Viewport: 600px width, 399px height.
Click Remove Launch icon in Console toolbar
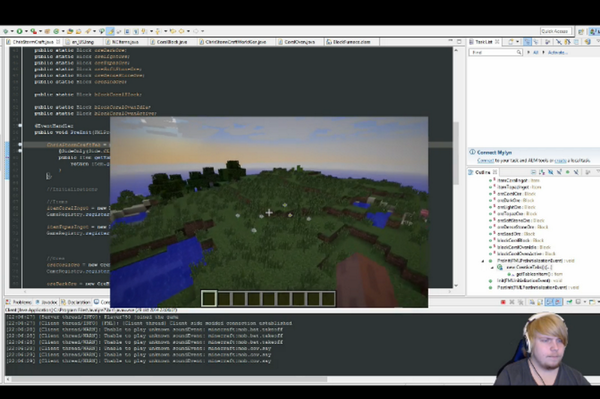click(512, 302)
